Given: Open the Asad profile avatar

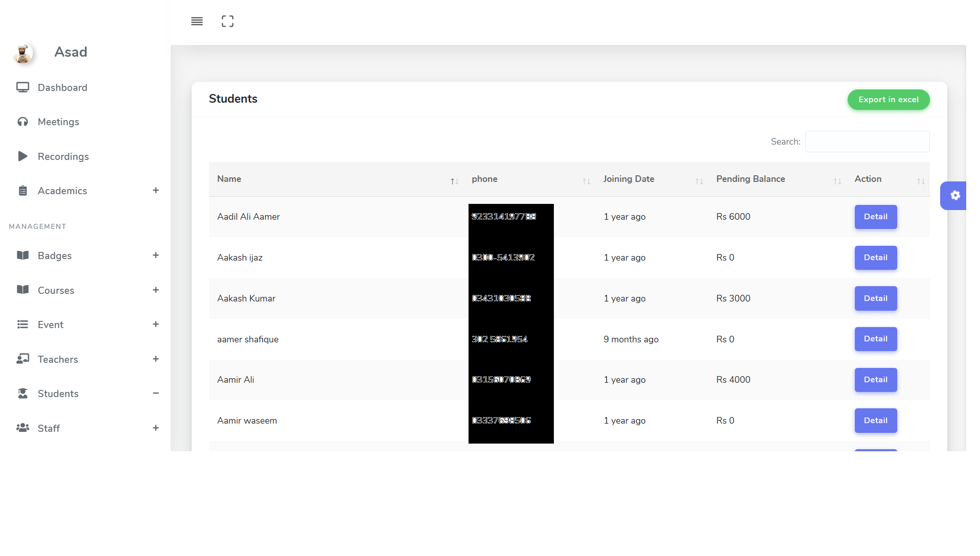Looking at the screenshot, I should [x=23, y=53].
